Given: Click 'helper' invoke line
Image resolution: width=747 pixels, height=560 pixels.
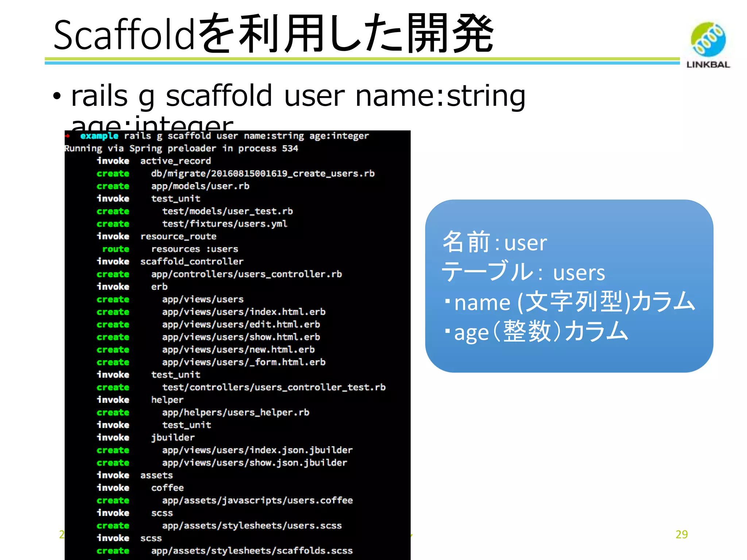Looking at the screenshot, I should (x=167, y=400).
